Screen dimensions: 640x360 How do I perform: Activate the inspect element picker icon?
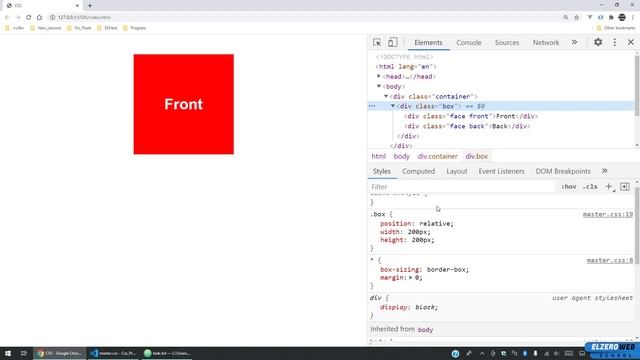(377, 42)
